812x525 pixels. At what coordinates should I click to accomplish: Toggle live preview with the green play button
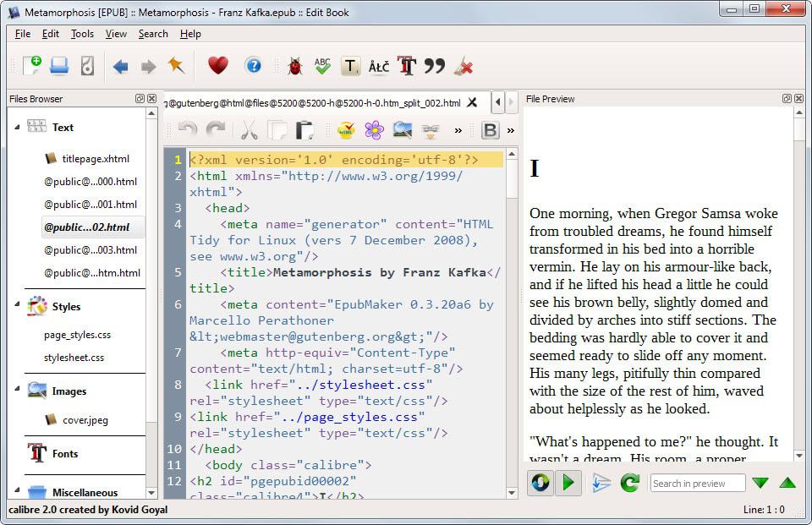[568, 483]
